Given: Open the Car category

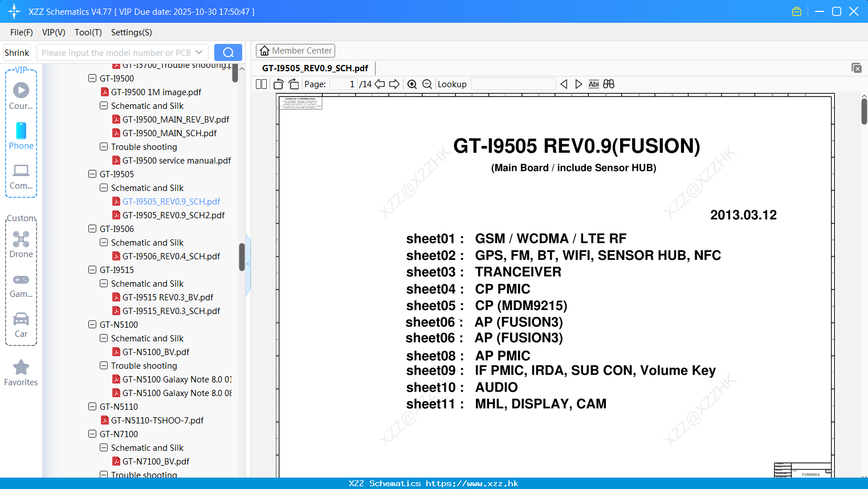Looking at the screenshot, I should (21, 325).
